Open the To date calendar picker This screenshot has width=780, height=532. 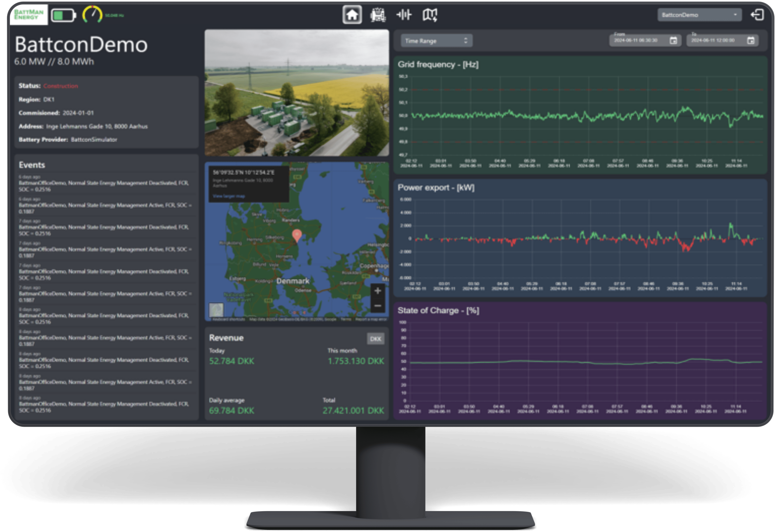tap(751, 41)
